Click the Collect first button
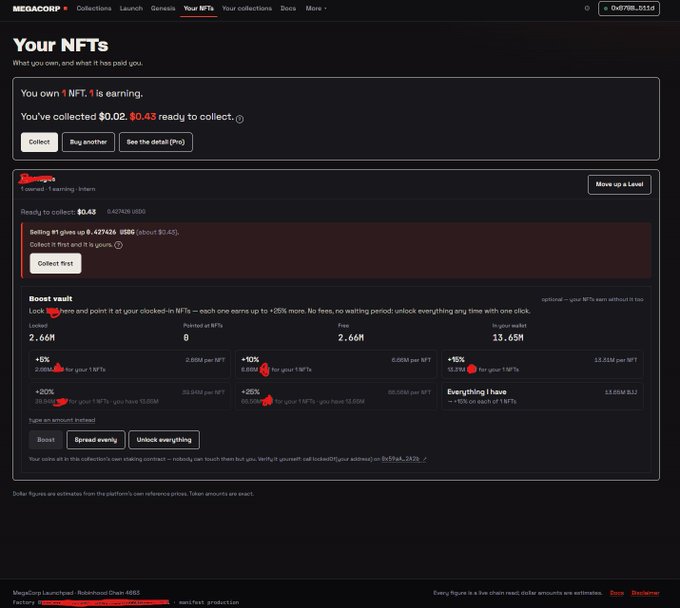Screen dimensions: 680x608 click(x=56, y=263)
